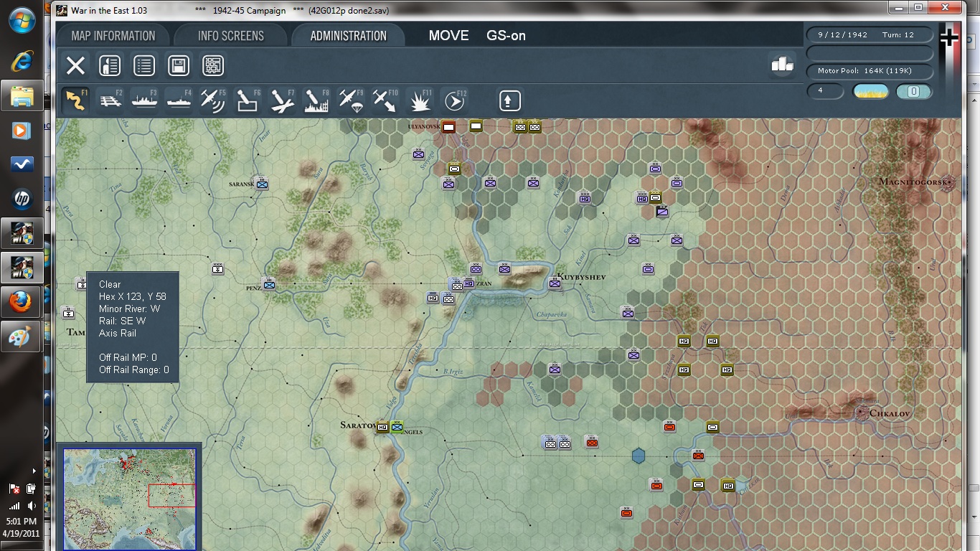Select the infantry unit at Kuybyshev
The image size is (980, 551).
coord(555,283)
